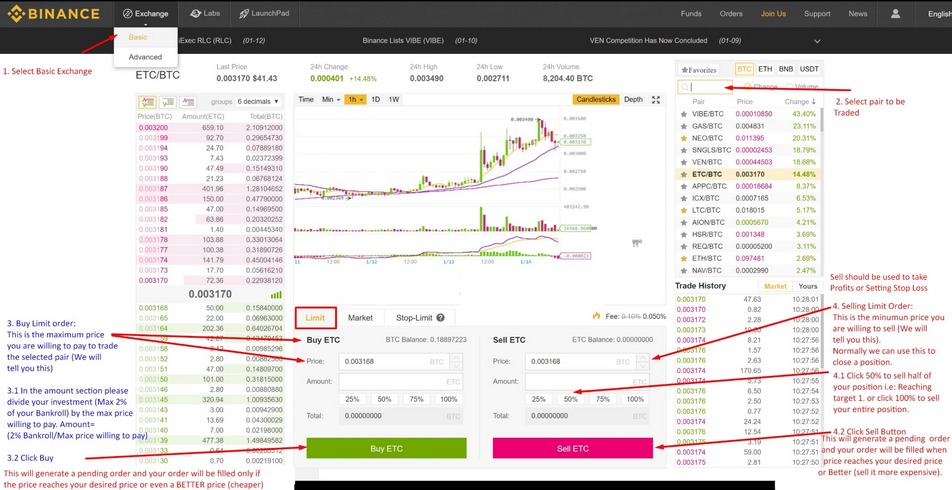Click the pair search input field
Image resolution: width=952 pixels, height=490 pixels.
pos(705,87)
